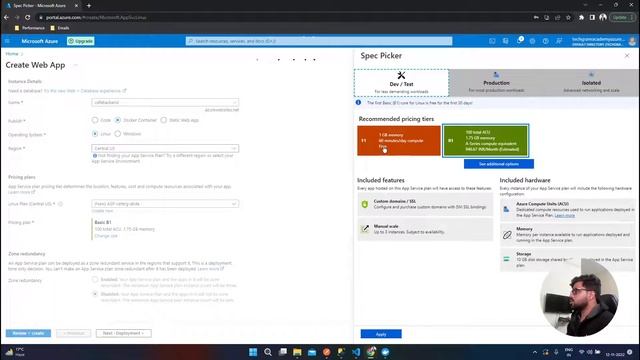
Task: Select the Code publish radio button
Action: click(95, 120)
